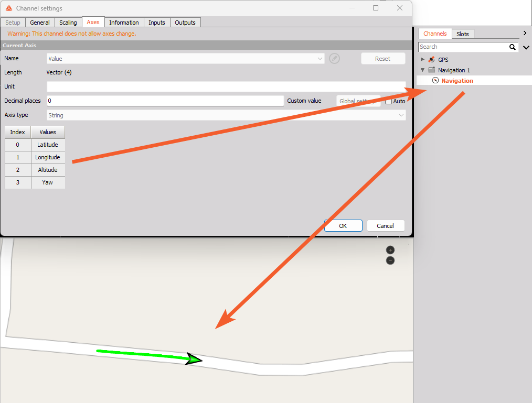The image size is (532, 403).
Task: Click the Decimal places input field
Action: (165, 101)
